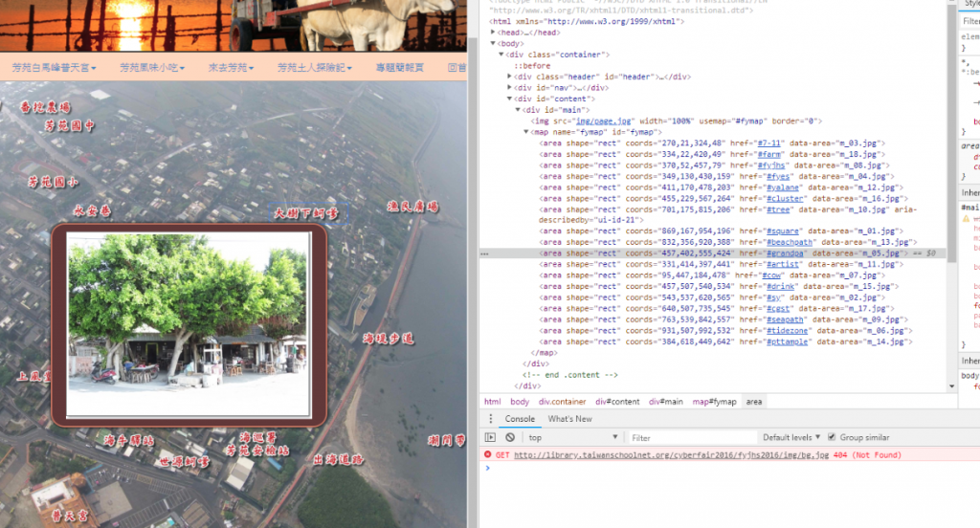Image resolution: width=980 pixels, height=528 pixels.
Task: Collapse the body element node
Action: coord(493,44)
